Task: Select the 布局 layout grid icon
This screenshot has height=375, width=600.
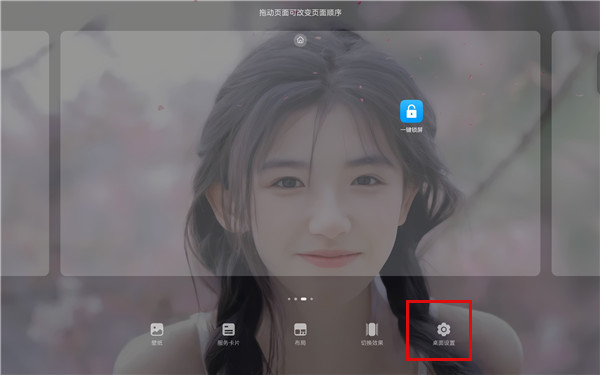Action: click(x=300, y=329)
